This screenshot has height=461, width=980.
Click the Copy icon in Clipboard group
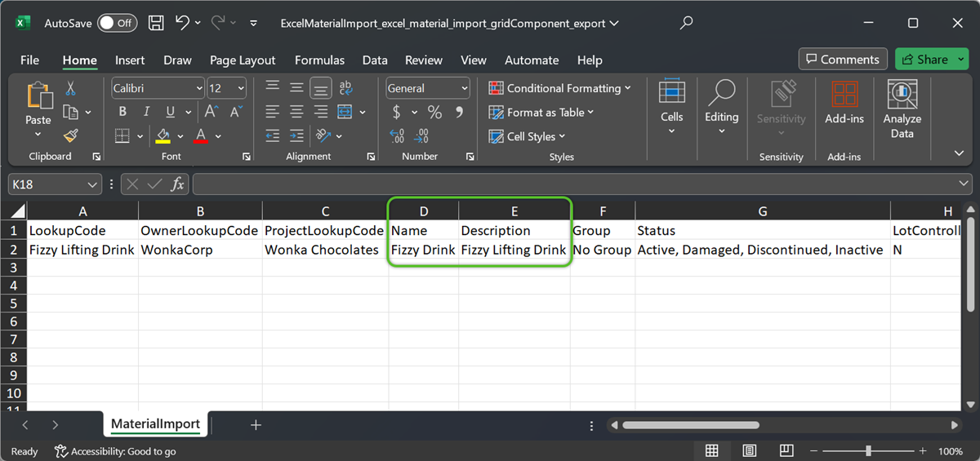pos(71,112)
